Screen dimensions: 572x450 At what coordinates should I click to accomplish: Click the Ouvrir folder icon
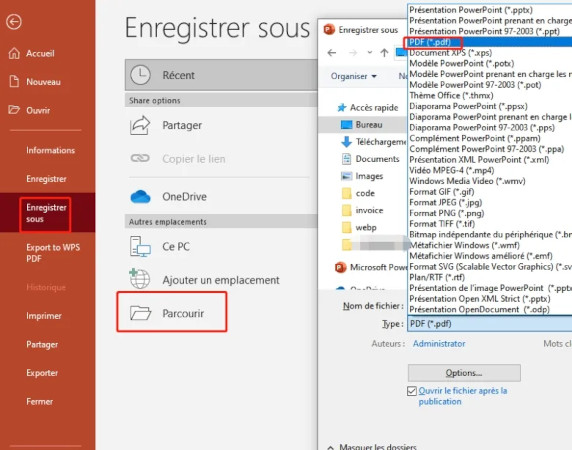click(x=14, y=109)
